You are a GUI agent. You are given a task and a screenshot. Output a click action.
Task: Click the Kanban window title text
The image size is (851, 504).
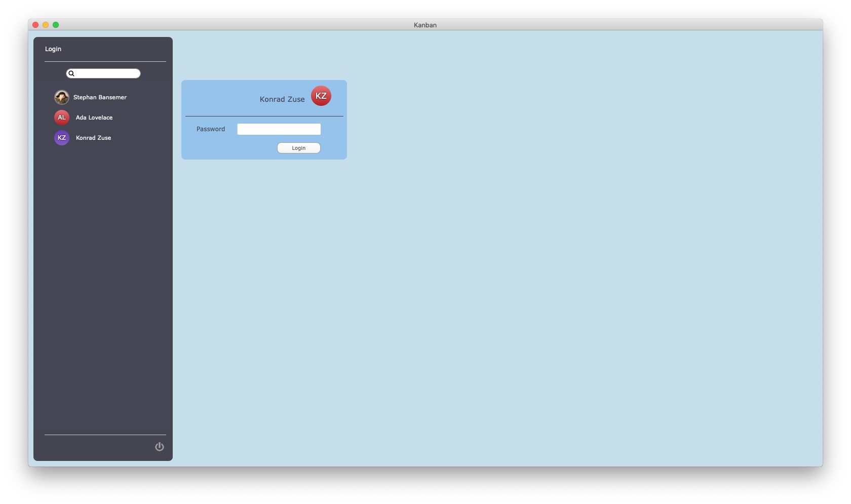pos(425,25)
